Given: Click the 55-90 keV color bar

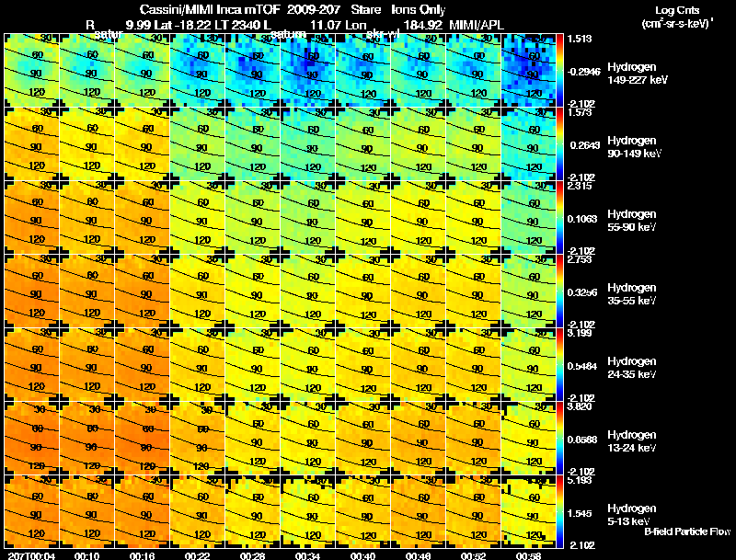Looking at the screenshot, I should coord(559,217).
